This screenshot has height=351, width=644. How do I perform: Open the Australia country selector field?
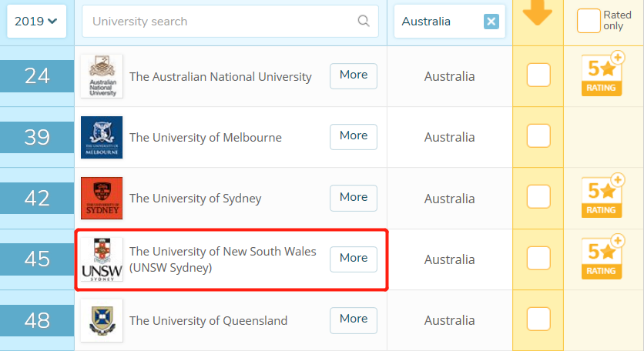coord(449,22)
